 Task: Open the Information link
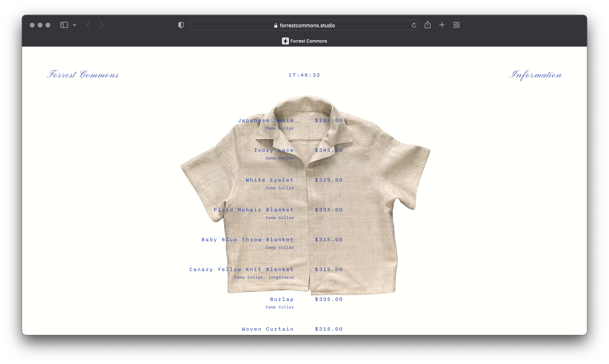[535, 75]
